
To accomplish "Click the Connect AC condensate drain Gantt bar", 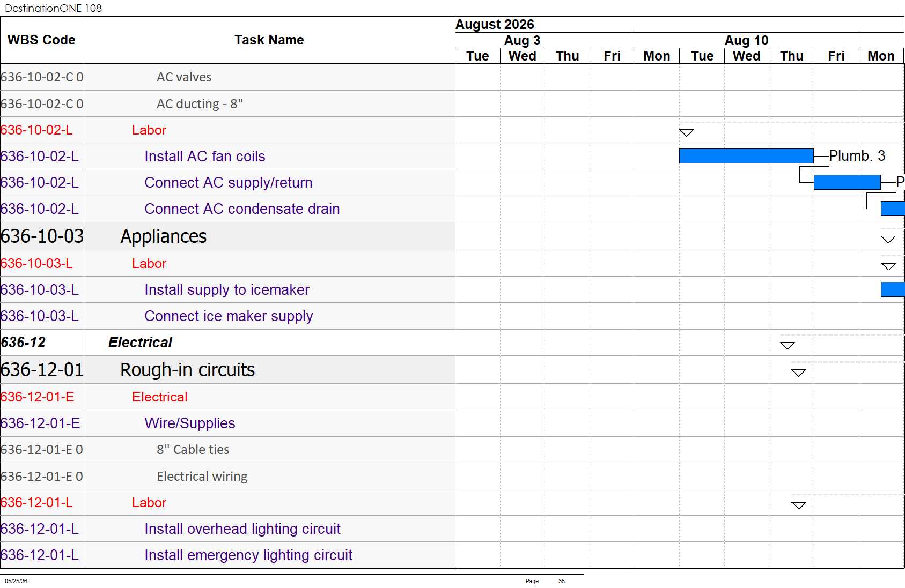I will 893,209.
